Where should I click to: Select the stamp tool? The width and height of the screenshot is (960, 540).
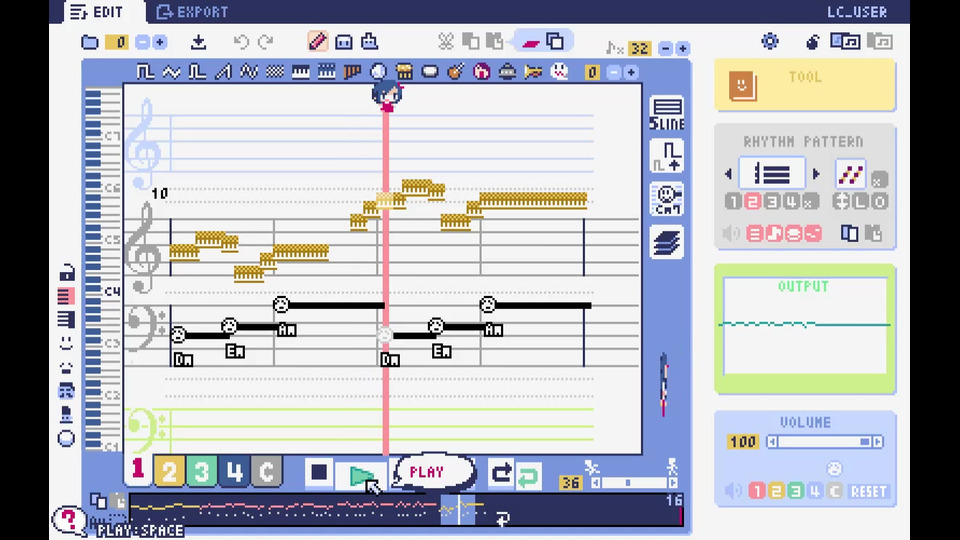pos(369,42)
